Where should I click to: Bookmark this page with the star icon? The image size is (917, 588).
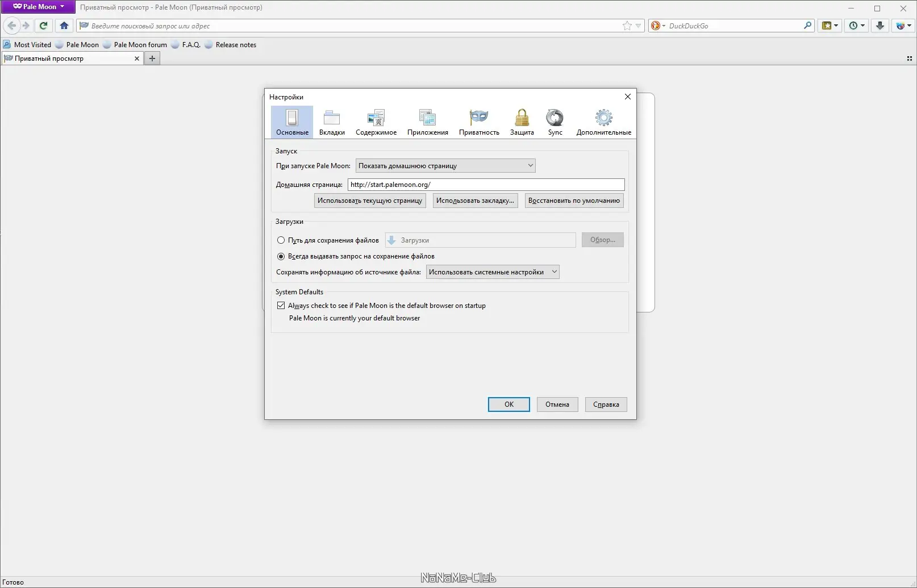(x=627, y=26)
